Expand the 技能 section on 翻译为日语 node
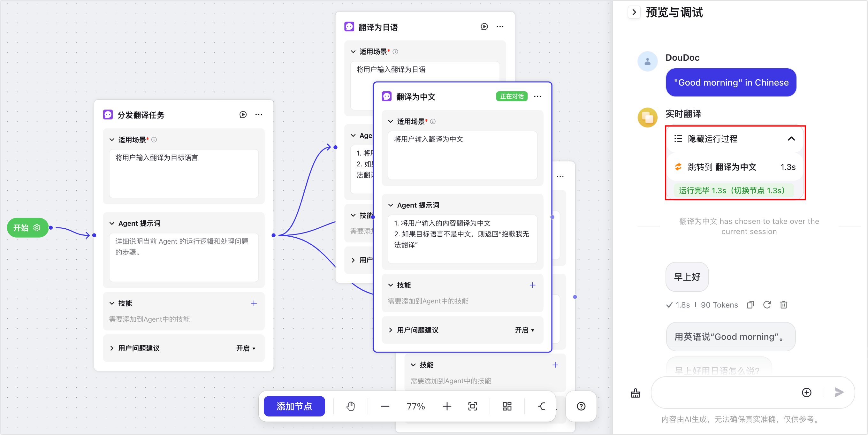Viewport: 868px width, 435px height. point(353,215)
